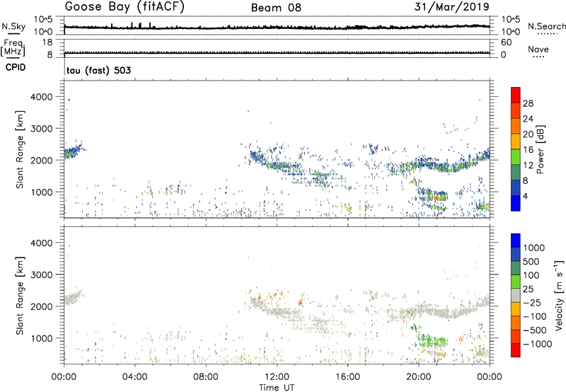This screenshot has height=392, width=566.
Task: Click the '18' tick on frequency axis
Action: pos(47,42)
